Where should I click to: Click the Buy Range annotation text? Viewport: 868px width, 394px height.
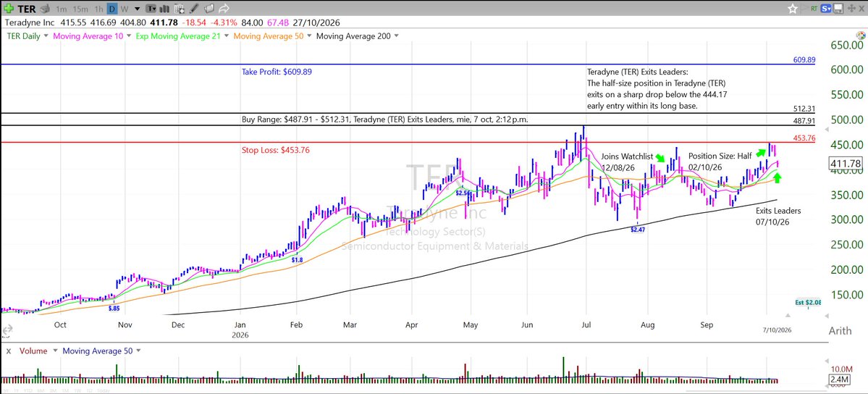384,120
